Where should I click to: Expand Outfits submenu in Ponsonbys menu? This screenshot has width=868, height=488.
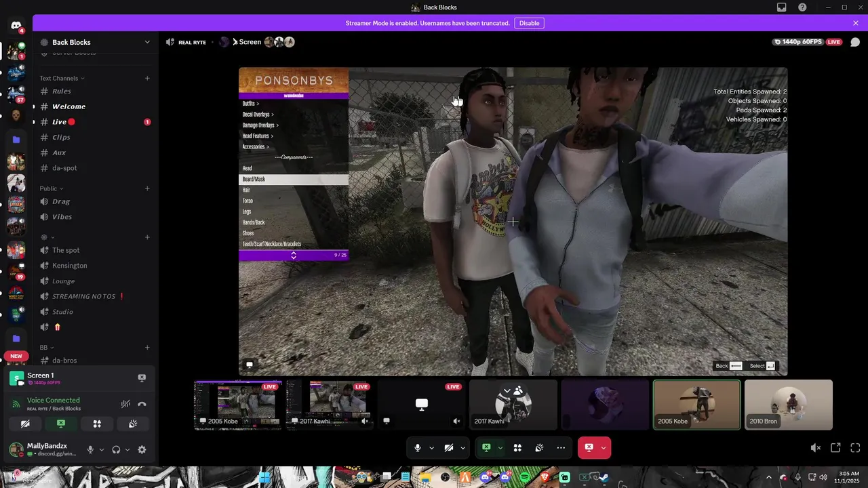(294, 104)
